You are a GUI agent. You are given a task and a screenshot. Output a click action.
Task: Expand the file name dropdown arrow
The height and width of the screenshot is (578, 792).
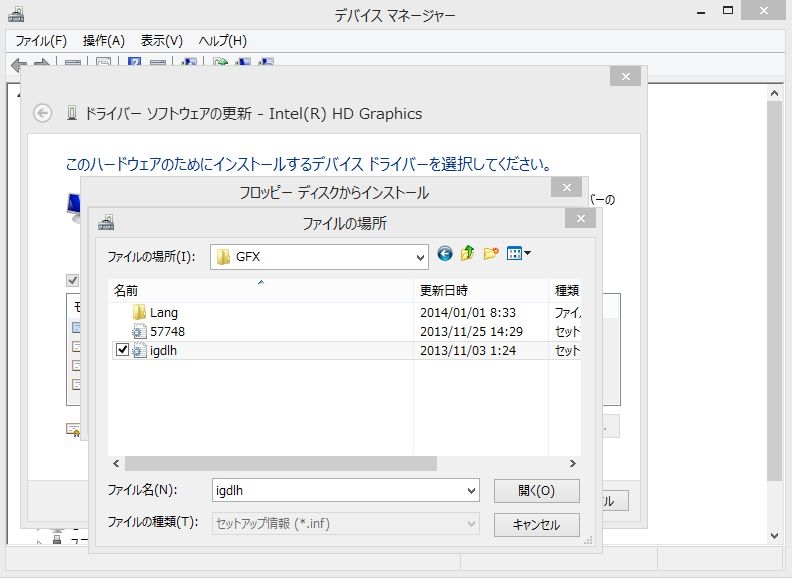click(x=471, y=491)
